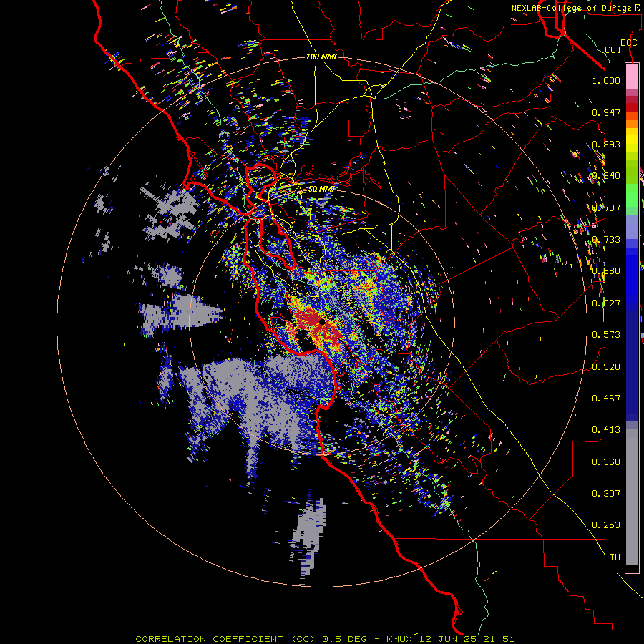644x644 pixels.
Task: Click the 0.307 color scale label
Action: point(606,494)
